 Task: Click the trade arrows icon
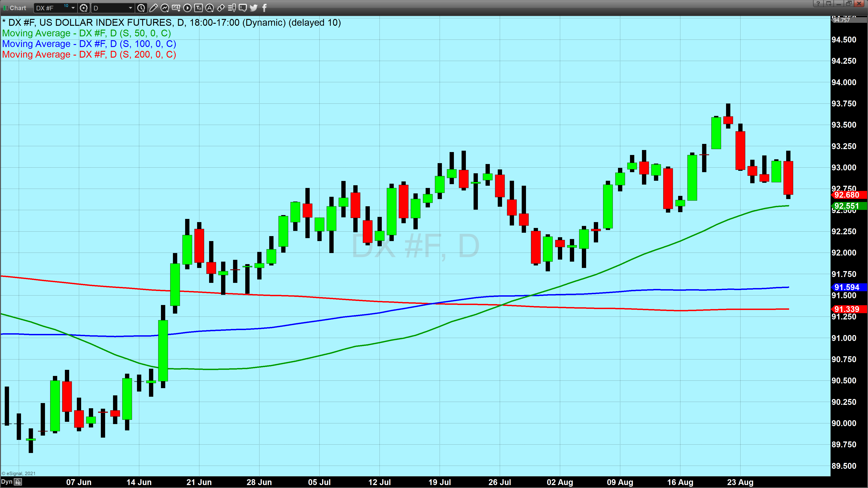[221, 8]
